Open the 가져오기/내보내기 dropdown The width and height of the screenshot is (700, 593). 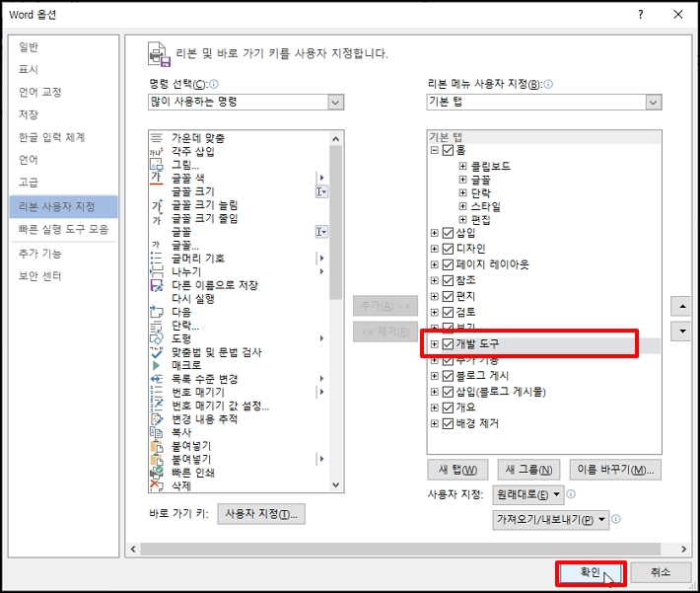point(551,520)
